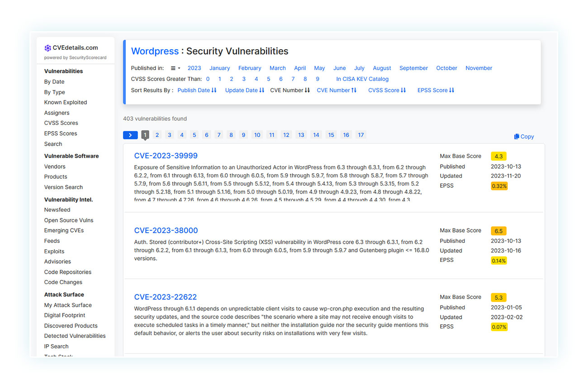
Task: Sort results by Publish Date descending
Action: click(x=197, y=90)
